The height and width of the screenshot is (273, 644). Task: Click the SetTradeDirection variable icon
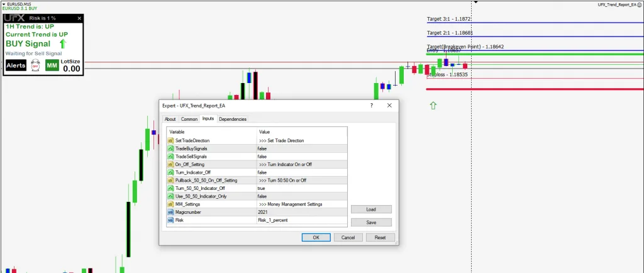[170, 140]
